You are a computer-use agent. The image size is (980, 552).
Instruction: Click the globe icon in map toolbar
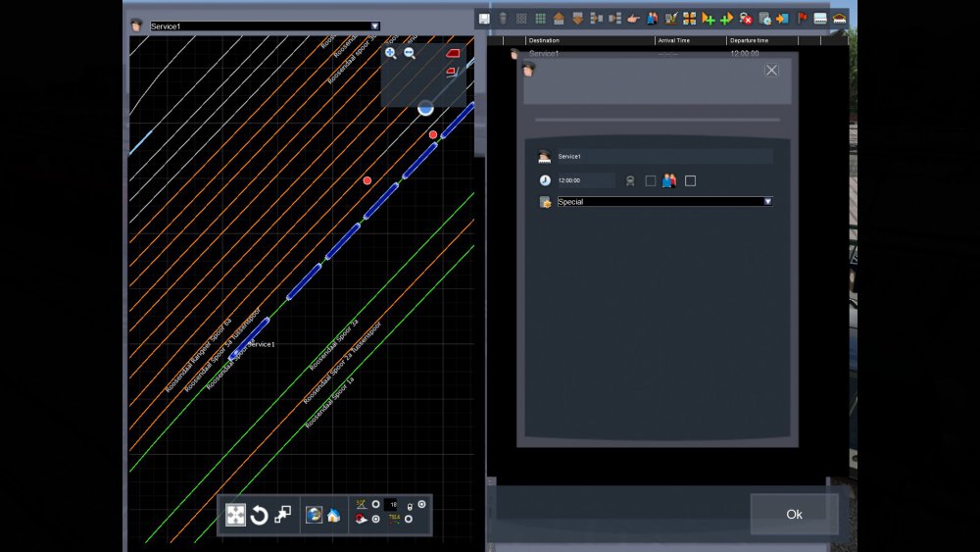(x=314, y=516)
